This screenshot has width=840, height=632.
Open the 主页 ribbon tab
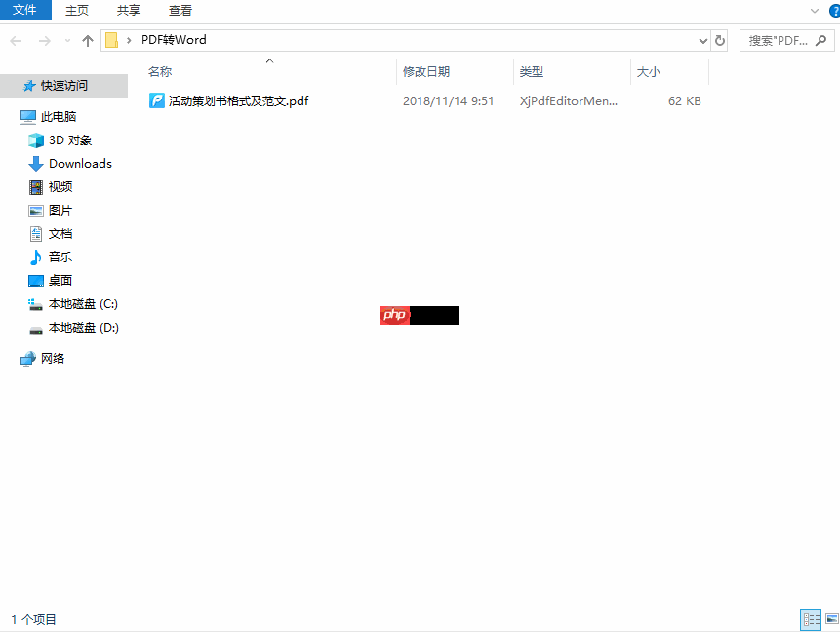pyautogui.click(x=77, y=11)
